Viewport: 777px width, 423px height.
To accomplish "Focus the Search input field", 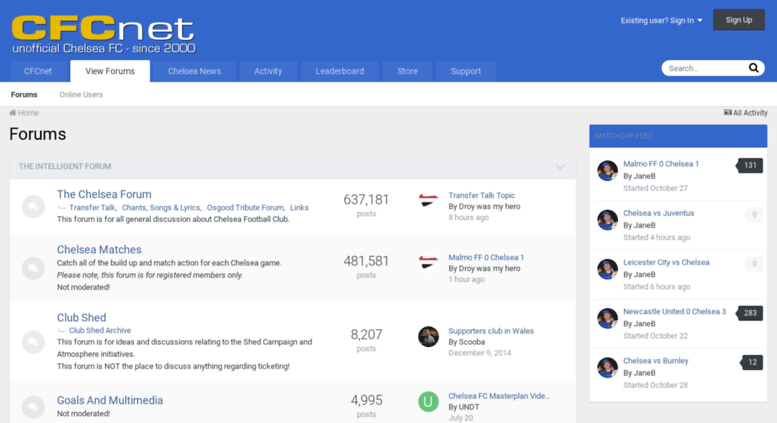I will coord(706,68).
